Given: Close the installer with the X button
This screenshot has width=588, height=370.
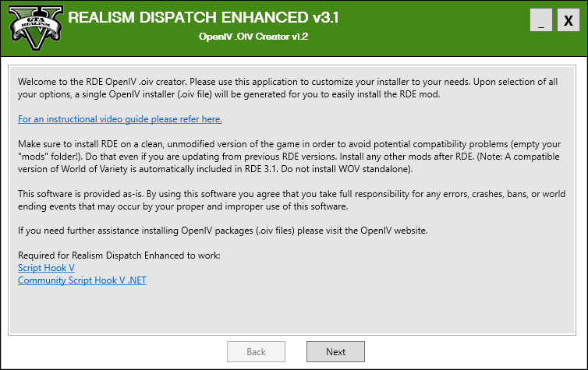Looking at the screenshot, I should (x=567, y=21).
